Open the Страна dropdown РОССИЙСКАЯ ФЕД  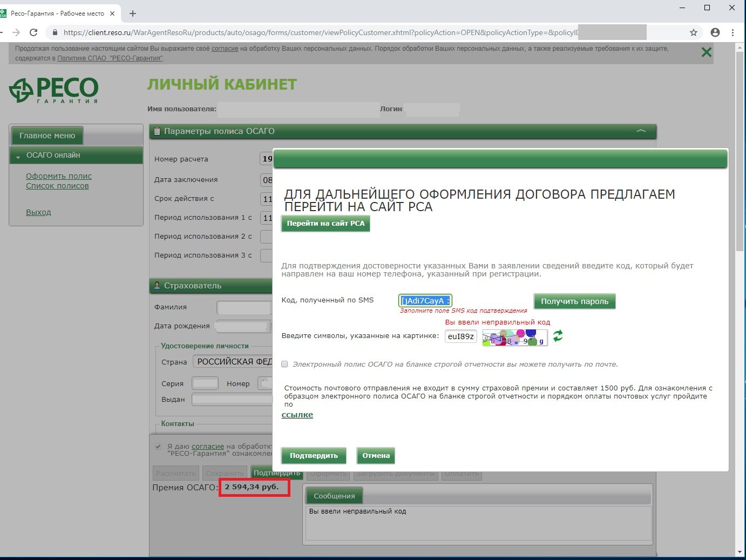233,362
